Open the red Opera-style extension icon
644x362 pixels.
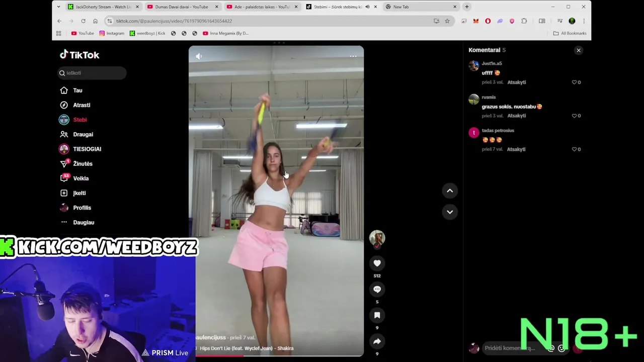click(x=488, y=21)
